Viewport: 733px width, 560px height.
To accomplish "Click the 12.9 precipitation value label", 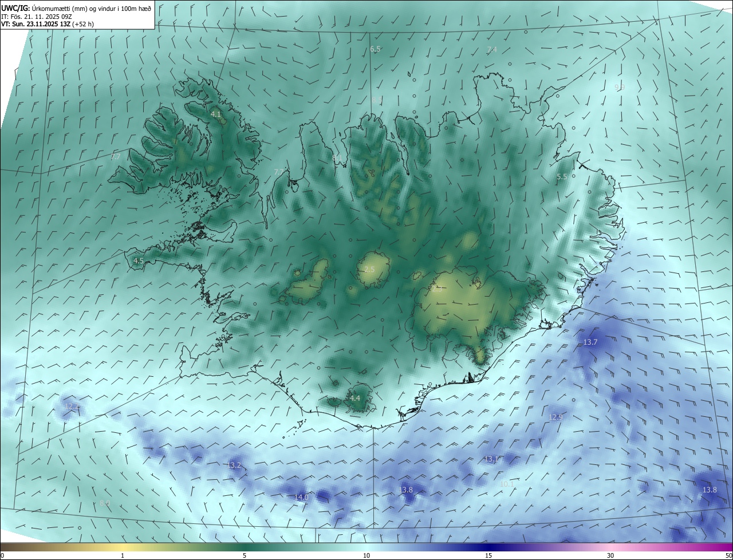I will point(556,417).
